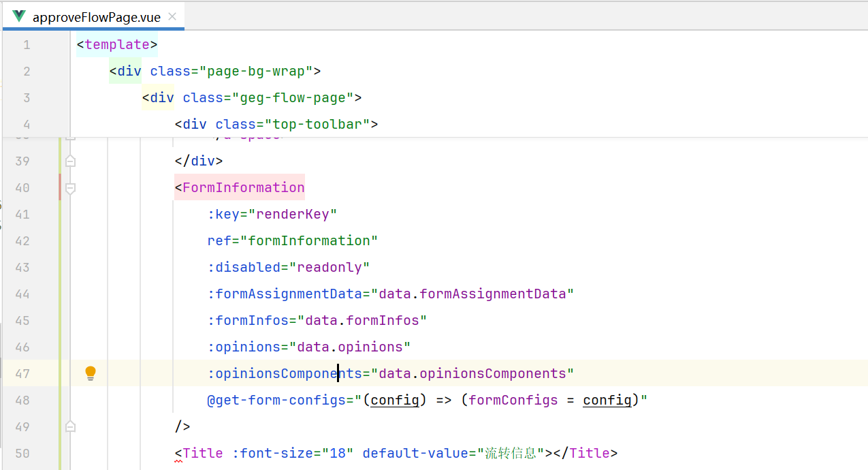Click line number 47 in the gutter

(22, 373)
